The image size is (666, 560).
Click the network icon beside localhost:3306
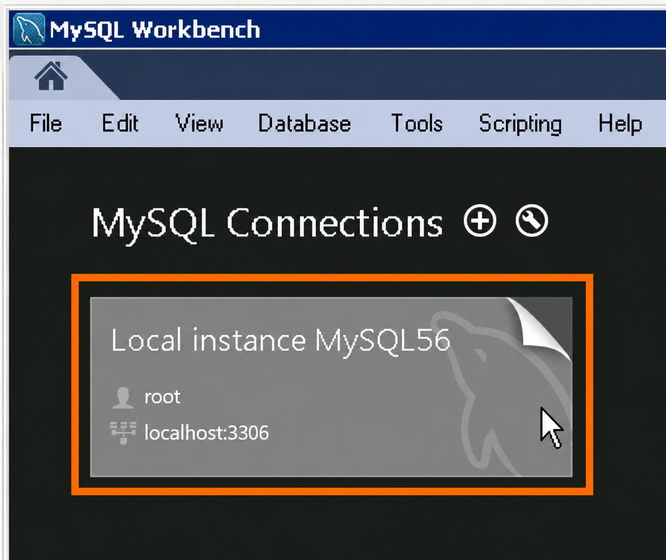coord(123,433)
